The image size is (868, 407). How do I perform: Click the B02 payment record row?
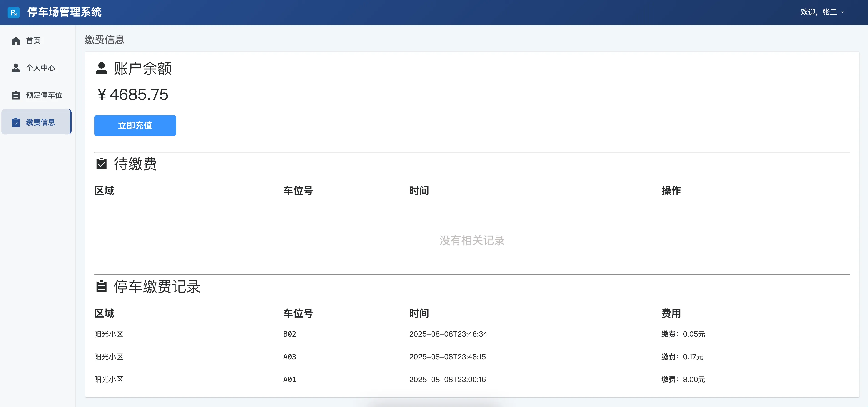click(289, 334)
